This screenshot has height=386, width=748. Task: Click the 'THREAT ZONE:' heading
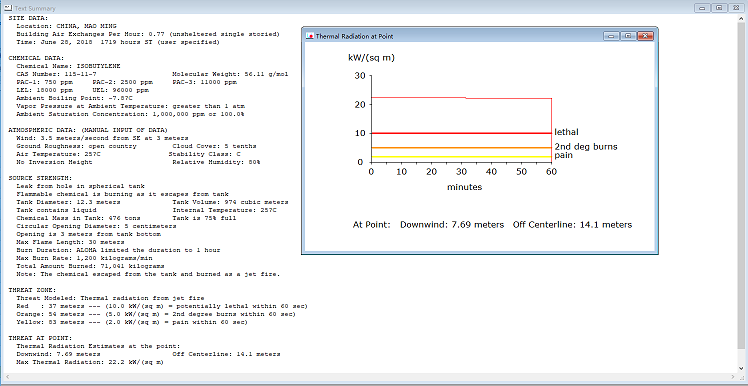coord(32,291)
